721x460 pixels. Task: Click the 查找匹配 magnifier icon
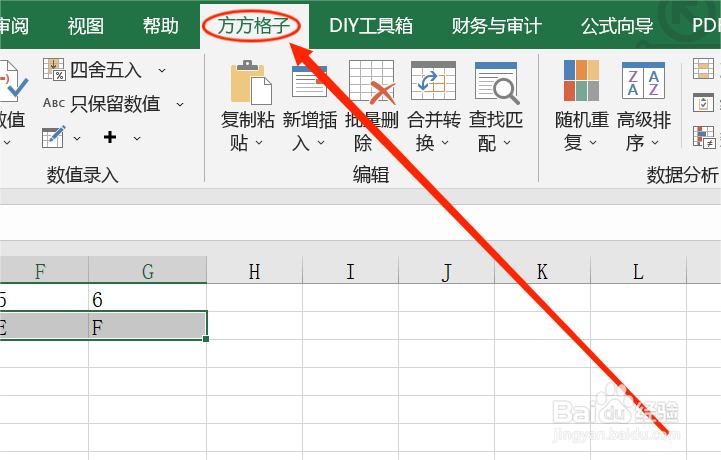pyautogui.click(x=497, y=83)
